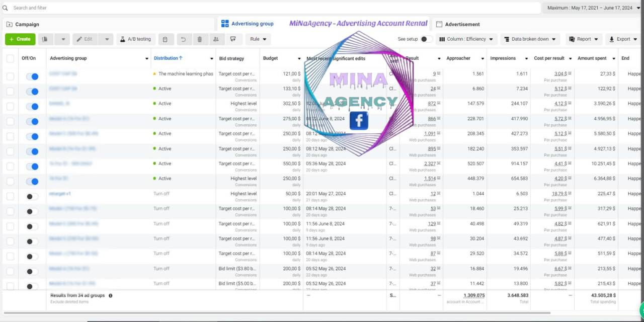
Task: Open the Maximum date range selector
Action: (x=592, y=8)
